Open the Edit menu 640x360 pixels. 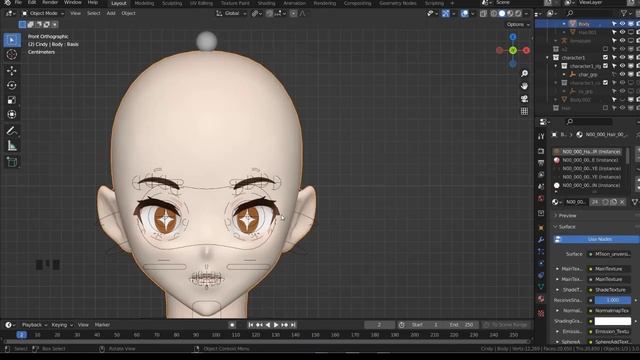32,2
